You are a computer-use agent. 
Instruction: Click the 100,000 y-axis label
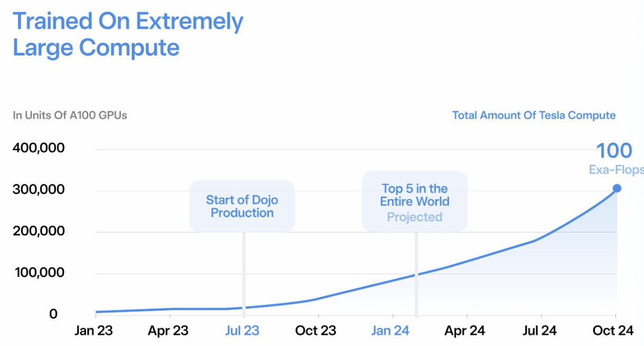(x=39, y=273)
